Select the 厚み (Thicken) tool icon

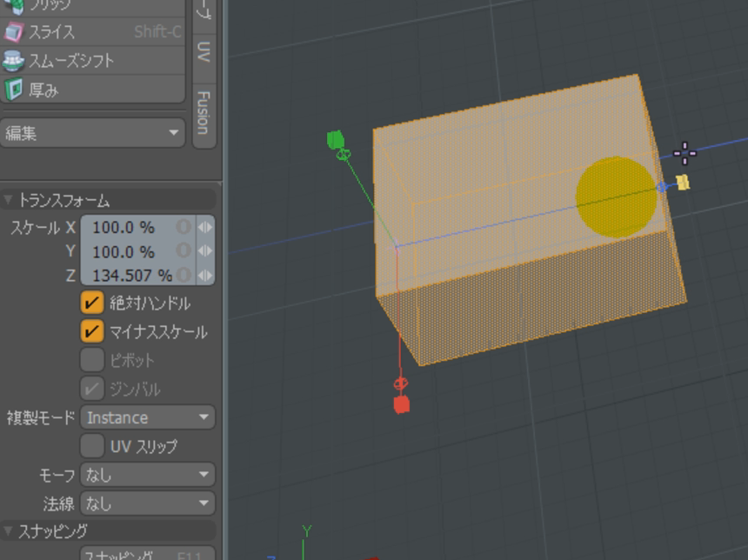point(13,90)
